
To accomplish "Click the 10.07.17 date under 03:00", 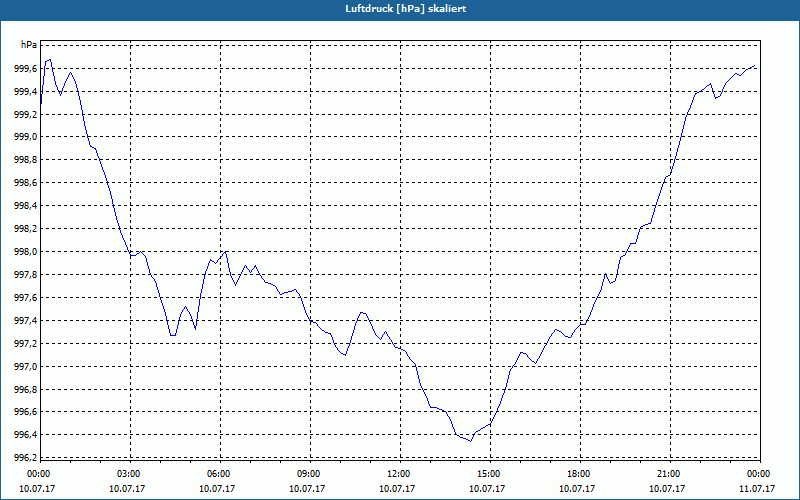I will [x=127, y=489].
